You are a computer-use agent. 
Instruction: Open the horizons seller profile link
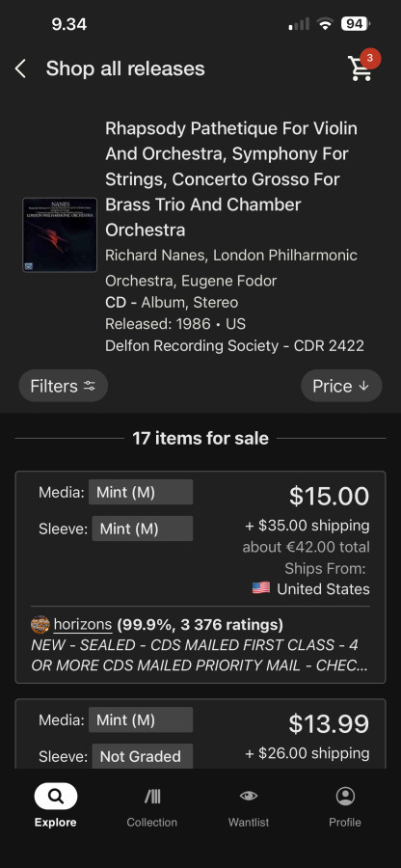[83, 625]
